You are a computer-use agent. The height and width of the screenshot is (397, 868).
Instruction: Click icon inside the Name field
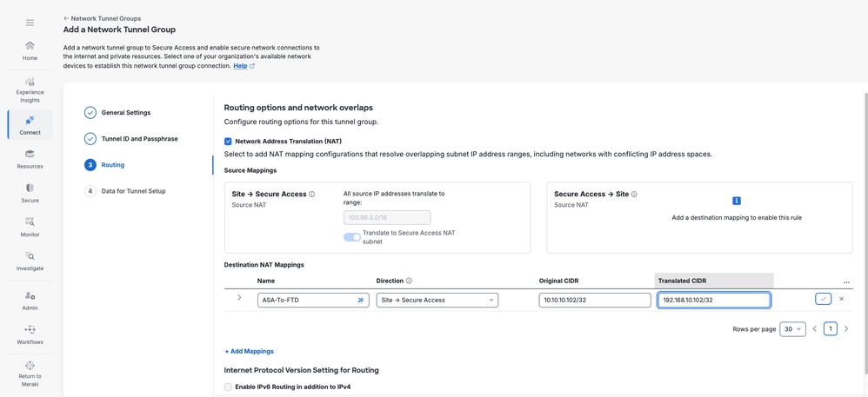(x=361, y=301)
